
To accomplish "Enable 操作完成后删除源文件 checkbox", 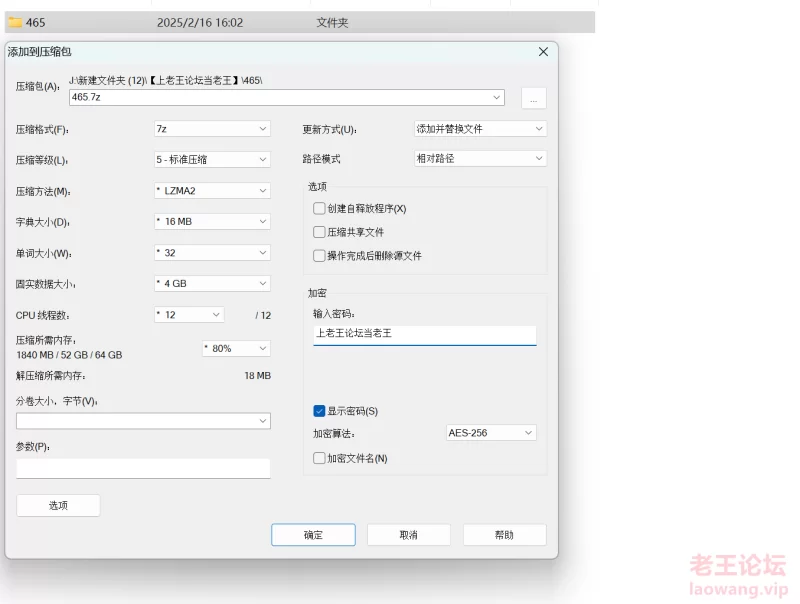I will pyautogui.click(x=319, y=256).
